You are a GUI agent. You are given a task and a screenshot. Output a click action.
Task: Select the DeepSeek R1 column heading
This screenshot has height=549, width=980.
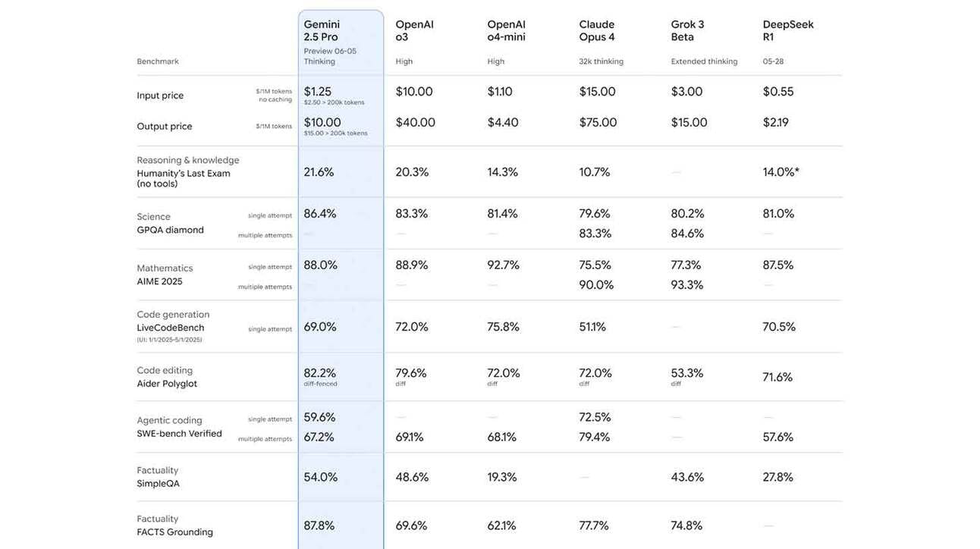(x=788, y=30)
